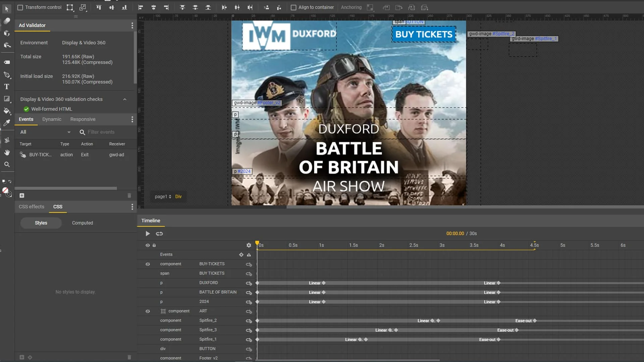Select the gwd-image Footer_v2 label on stage

click(257, 103)
